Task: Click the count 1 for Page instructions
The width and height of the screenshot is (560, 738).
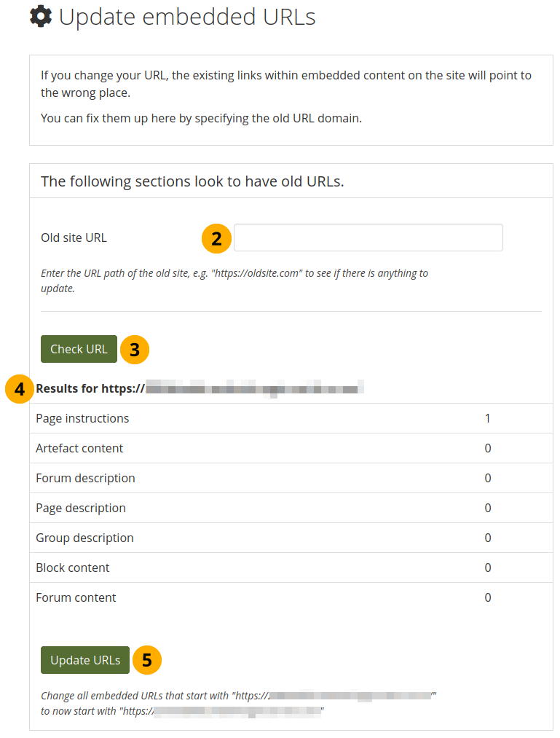Action: [x=488, y=418]
